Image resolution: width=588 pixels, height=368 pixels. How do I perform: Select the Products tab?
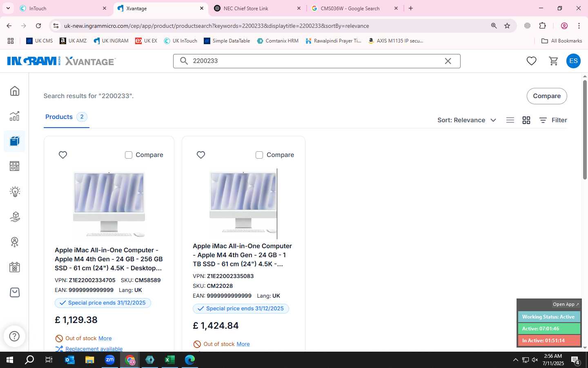(x=66, y=117)
